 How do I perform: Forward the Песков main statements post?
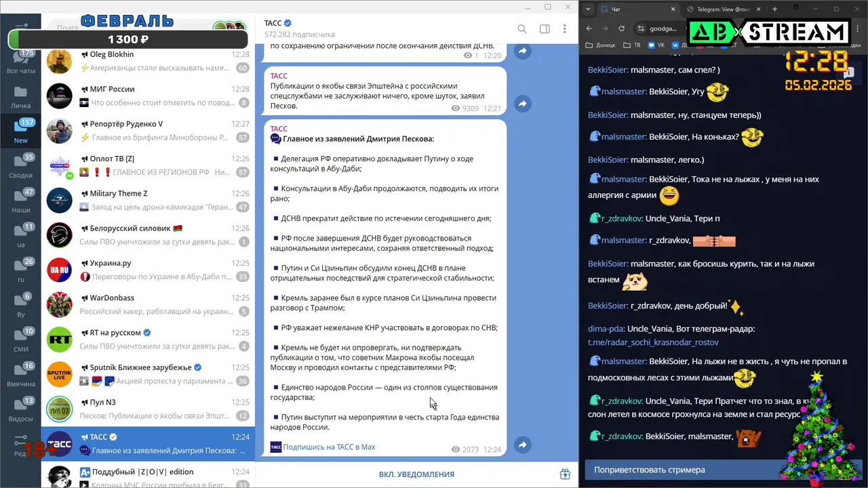tap(522, 445)
